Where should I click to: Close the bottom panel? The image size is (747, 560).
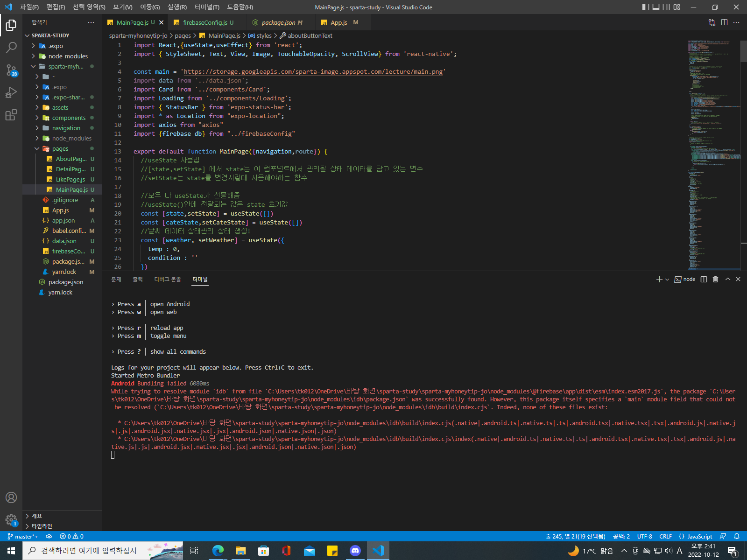click(738, 279)
